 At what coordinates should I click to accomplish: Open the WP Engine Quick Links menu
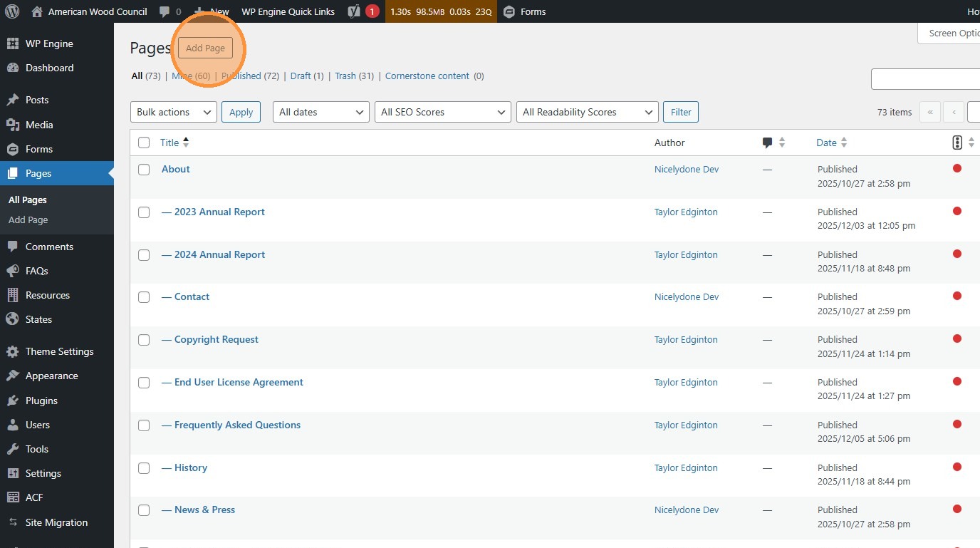pyautogui.click(x=288, y=11)
